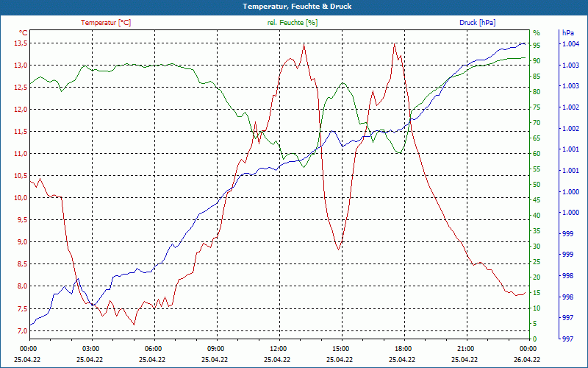
Task: Click the chart title 'Temperatur, Feuchte & Druck'
Action: click(297, 7)
